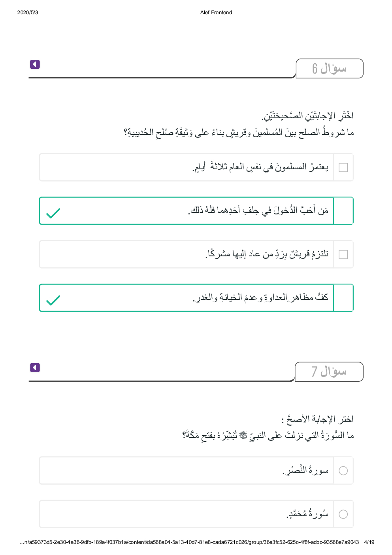Click the question 6 prompt about صلح الحديبية
The width and height of the screenshot is (392, 555).
pyautogui.click(x=239, y=133)
